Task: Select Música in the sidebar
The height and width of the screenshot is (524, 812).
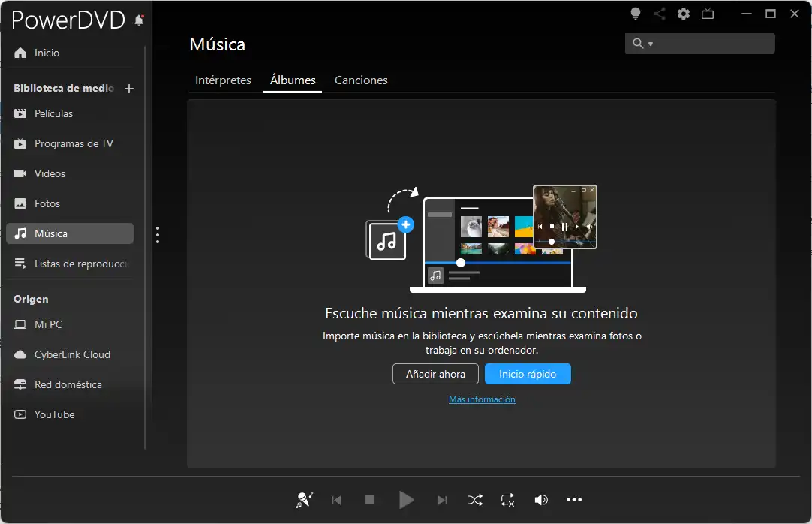Action: 69,233
